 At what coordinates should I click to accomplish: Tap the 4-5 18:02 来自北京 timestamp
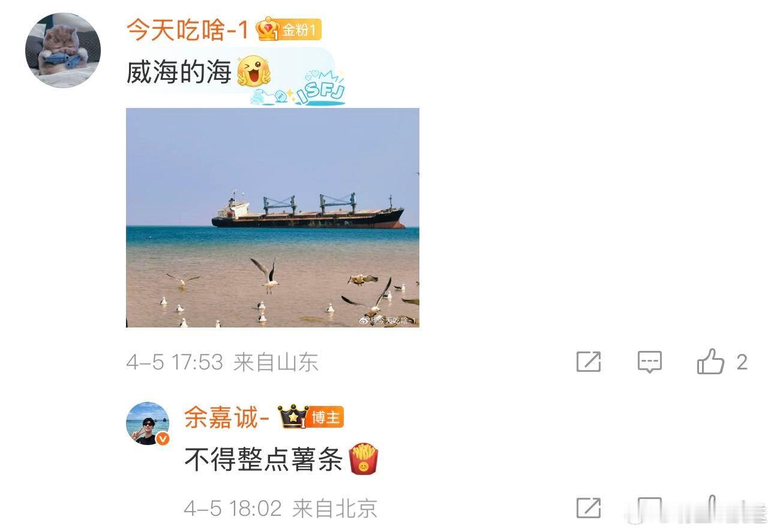281,509
